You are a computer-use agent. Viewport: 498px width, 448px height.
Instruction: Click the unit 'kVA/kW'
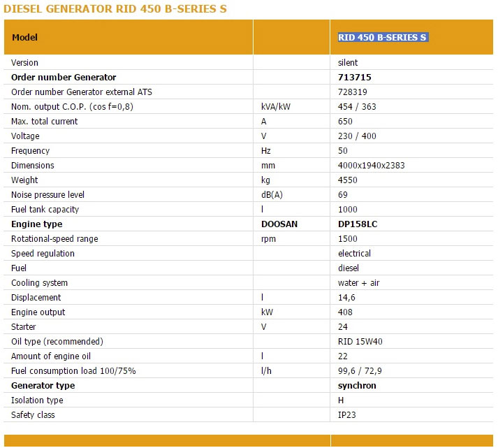click(276, 106)
